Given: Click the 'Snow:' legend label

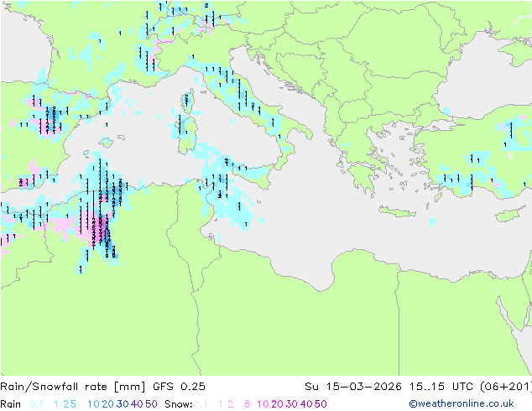Looking at the screenshot, I should [179, 404].
